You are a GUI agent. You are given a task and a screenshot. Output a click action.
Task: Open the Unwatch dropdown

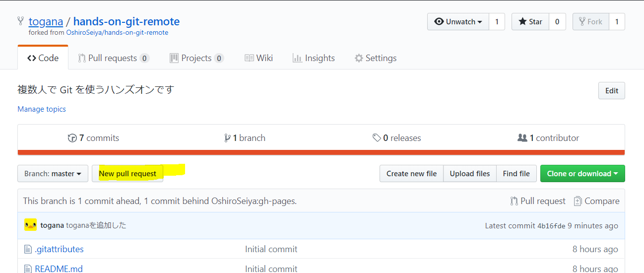coord(458,22)
